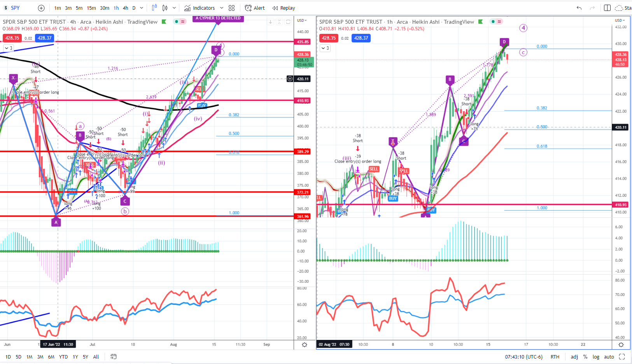The width and height of the screenshot is (632, 364).
Task: Select the 30m timeframe
Action: click(105, 8)
